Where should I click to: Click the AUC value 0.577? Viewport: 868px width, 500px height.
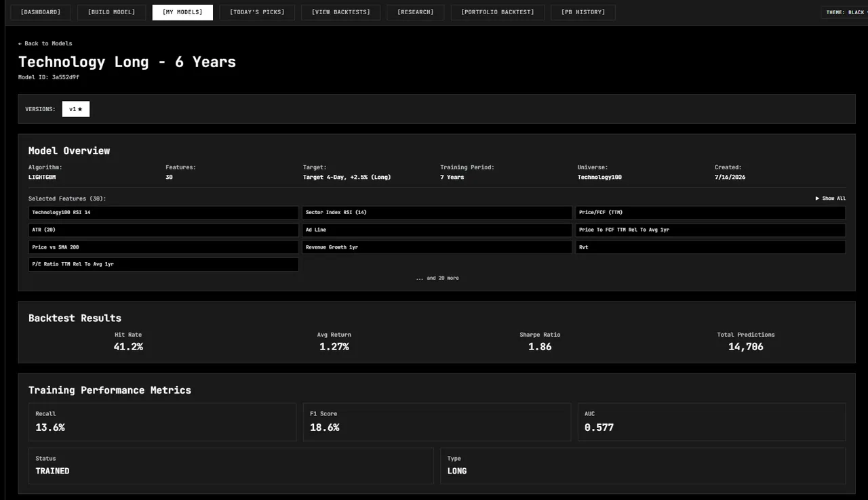click(599, 428)
